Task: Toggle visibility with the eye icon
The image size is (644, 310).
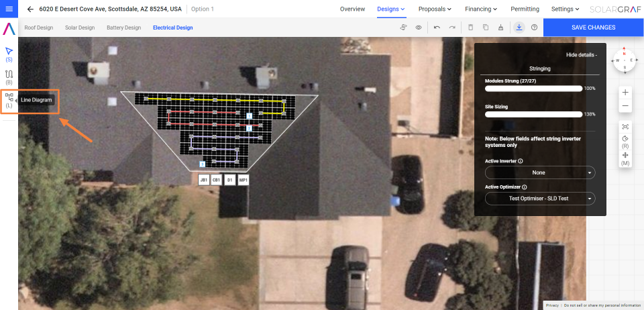Action: 419,28
